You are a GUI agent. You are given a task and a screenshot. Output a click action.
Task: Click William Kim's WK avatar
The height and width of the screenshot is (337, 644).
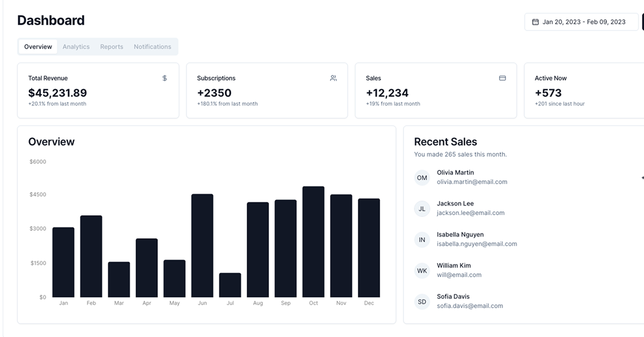(x=422, y=271)
